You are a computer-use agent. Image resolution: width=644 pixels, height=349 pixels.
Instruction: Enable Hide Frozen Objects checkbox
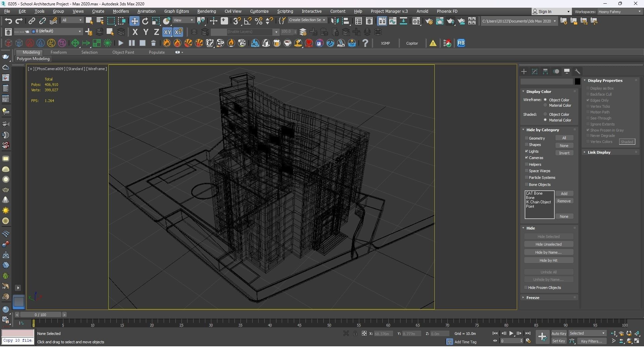click(x=526, y=288)
